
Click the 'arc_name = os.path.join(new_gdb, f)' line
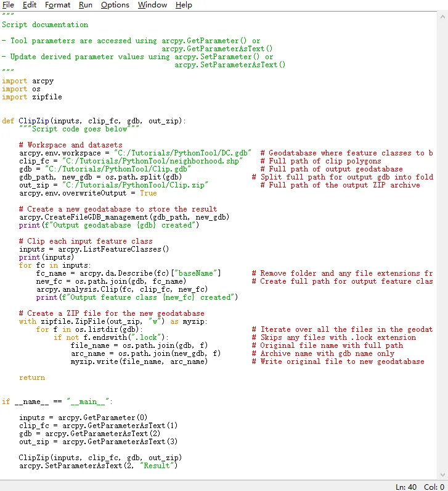pyautogui.click(x=146, y=353)
